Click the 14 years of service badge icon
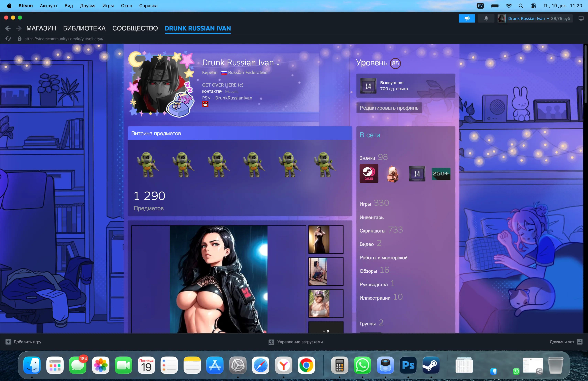The image size is (588, 381). click(368, 86)
